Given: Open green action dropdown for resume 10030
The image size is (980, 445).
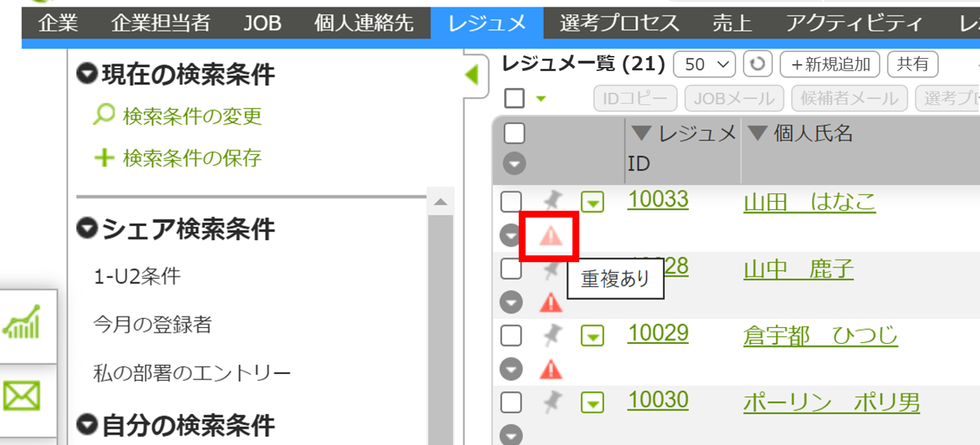Looking at the screenshot, I should 592,402.
